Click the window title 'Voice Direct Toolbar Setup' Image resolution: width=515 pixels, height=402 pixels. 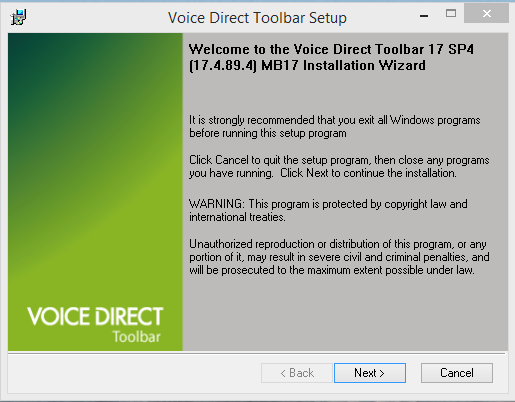[257, 18]
